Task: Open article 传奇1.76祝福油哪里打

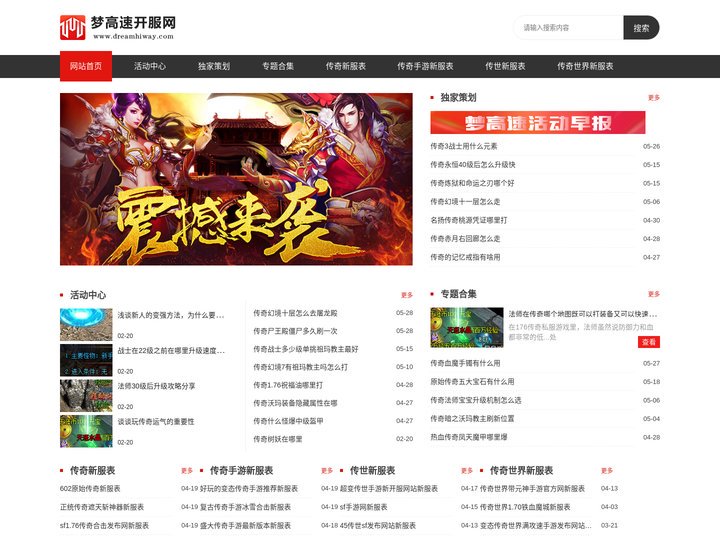Action: [288, 385]
